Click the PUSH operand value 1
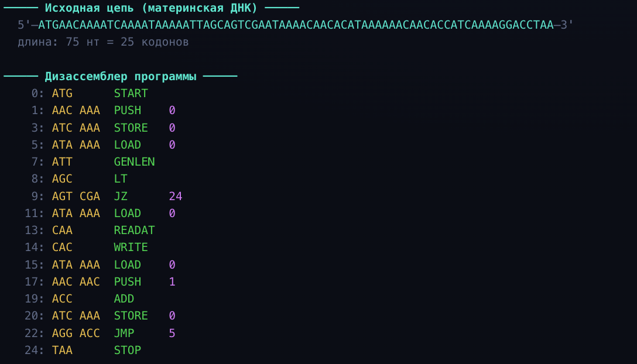The image size is (637, 364). (172, 282)
